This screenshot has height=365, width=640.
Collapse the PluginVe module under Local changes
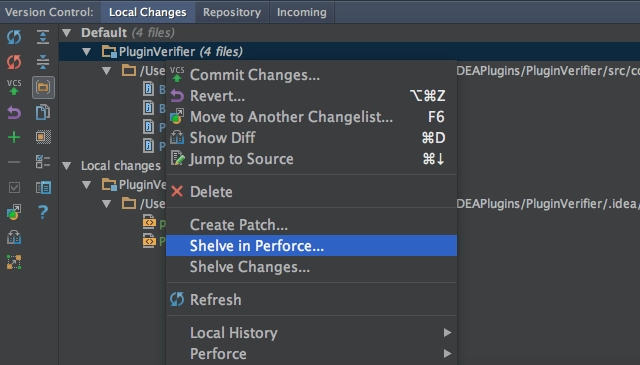pyautogui.click(x=87, y=185)
